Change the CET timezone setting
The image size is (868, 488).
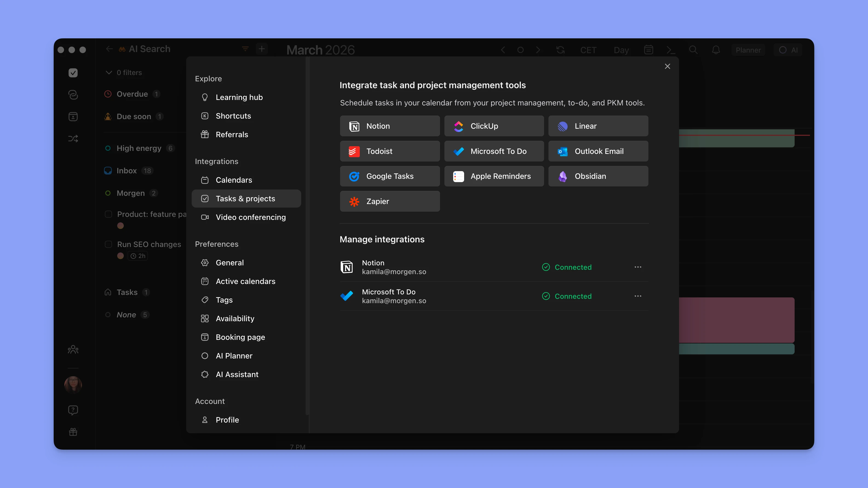[588, 50]
